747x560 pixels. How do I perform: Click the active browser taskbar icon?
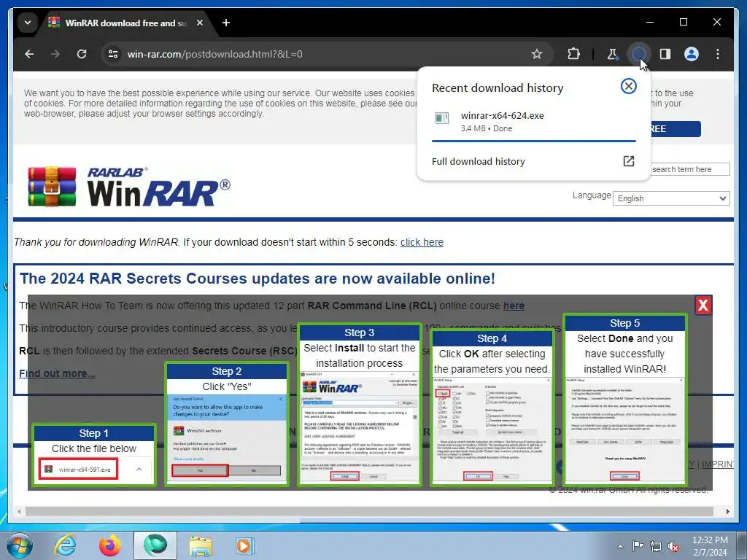(x=155, y=545)
